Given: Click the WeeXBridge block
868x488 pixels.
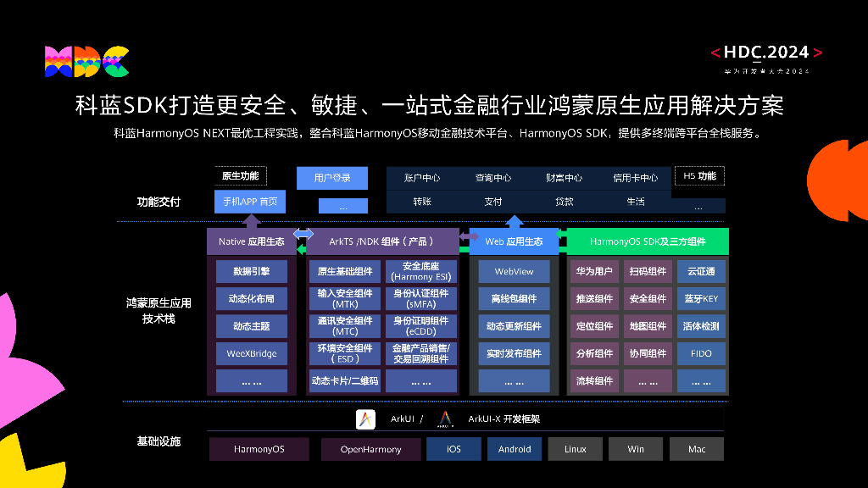Looking at the screenshot, I should [x=252, y=353].
